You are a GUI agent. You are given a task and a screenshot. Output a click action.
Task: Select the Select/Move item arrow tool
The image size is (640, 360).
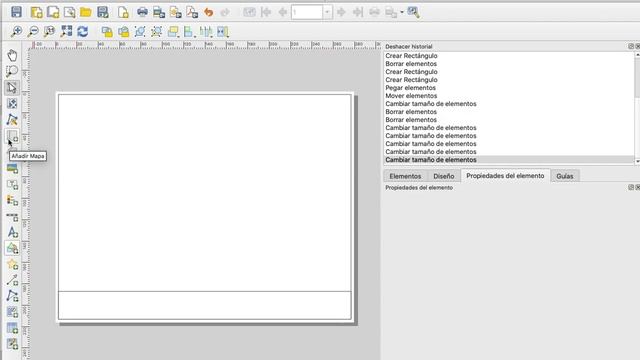tap(12, 88)
